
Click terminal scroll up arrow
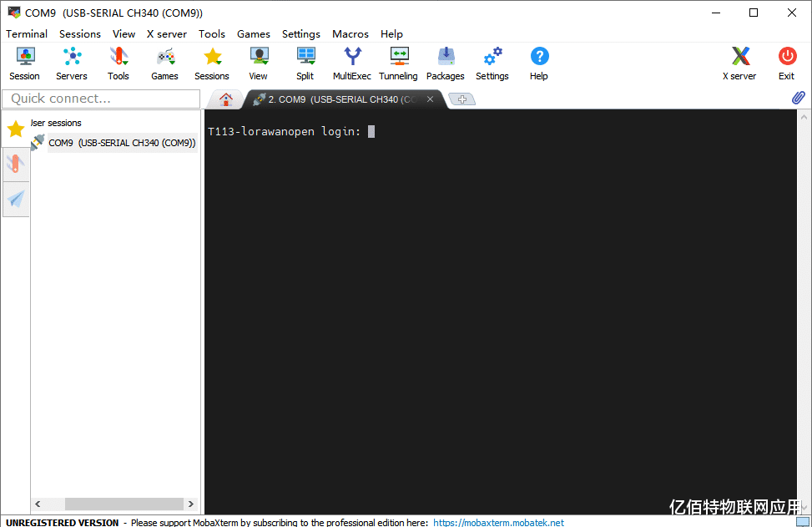(804, 118)
